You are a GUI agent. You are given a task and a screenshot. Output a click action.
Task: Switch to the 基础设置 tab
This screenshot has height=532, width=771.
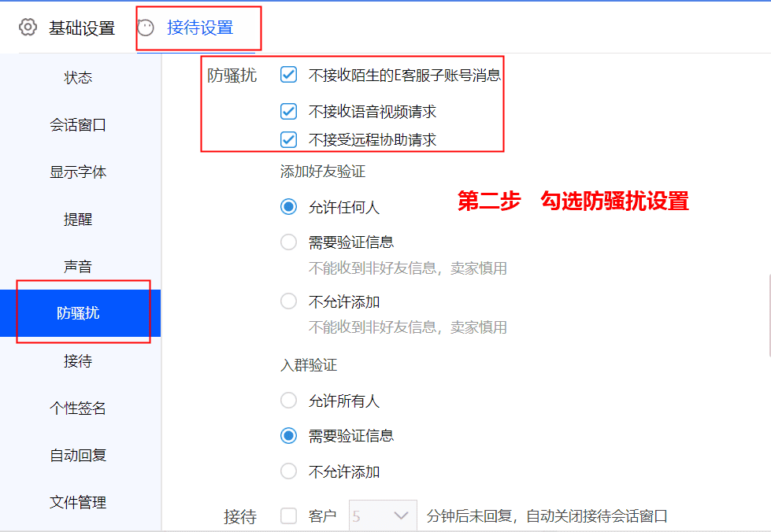click(83, 28)
